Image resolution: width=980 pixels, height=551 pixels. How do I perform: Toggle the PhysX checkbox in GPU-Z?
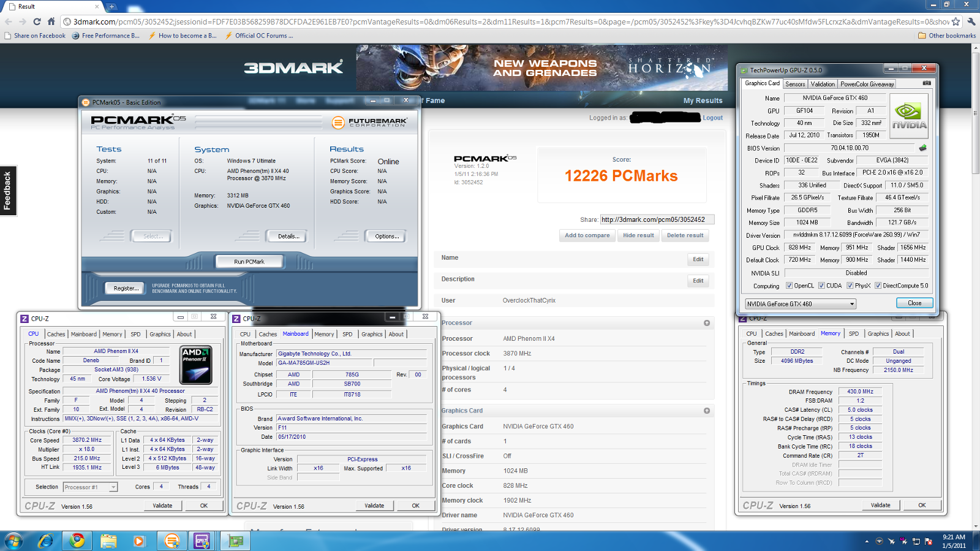coord(850,286)
